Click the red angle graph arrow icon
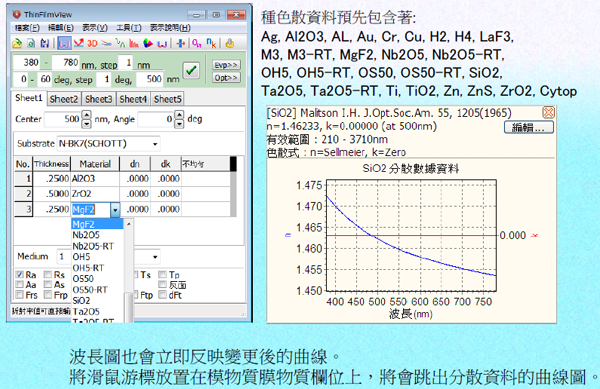 [78, 43]
